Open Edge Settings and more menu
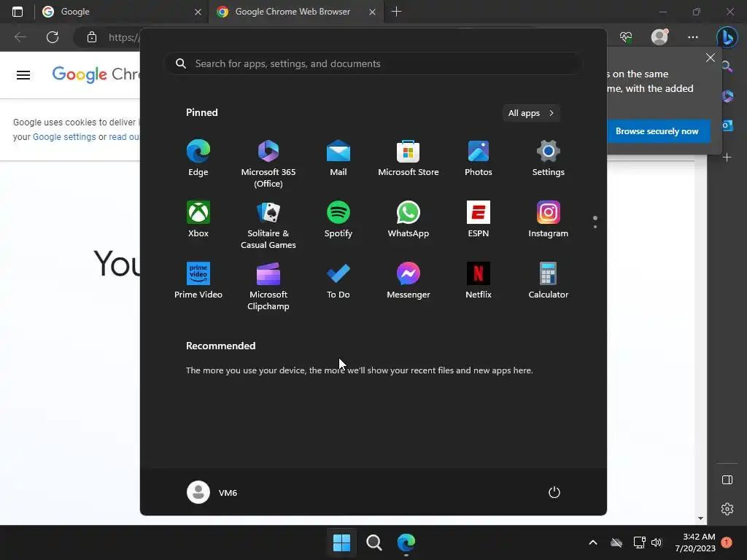This screenshot has width=747, height=560. [x=693, y=37]
